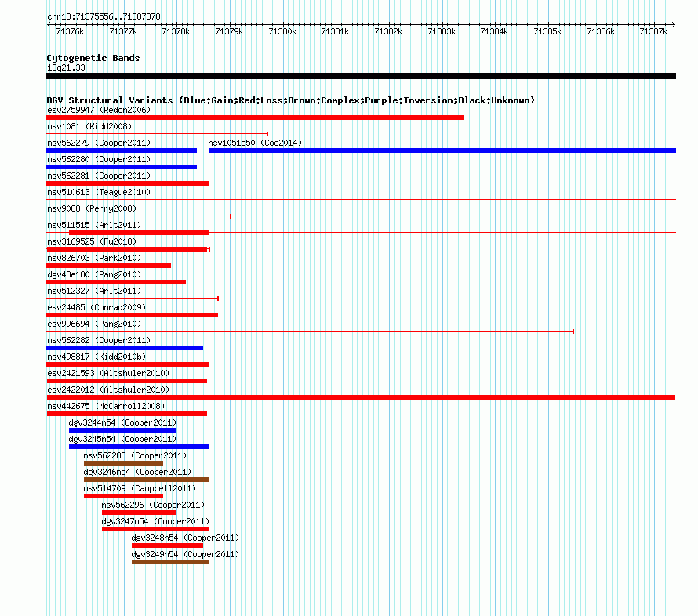698x616 pixels.
Task: Click dgv3245n54 (Cooper2011) label
Action: tap(122, 439)
